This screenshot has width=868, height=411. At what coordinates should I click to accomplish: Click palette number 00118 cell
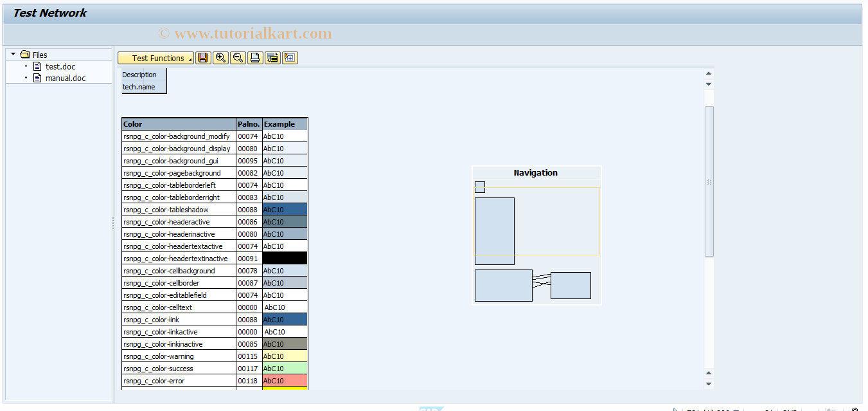point(249,381)
